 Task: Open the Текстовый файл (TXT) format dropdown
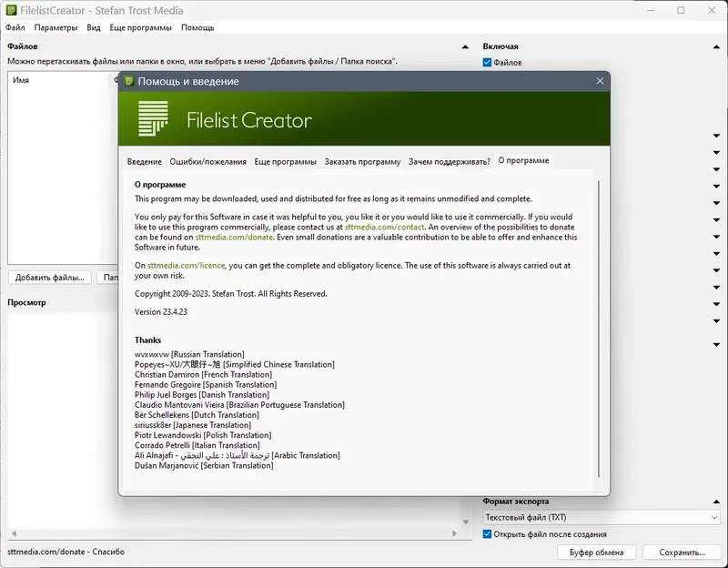(601, 517)
